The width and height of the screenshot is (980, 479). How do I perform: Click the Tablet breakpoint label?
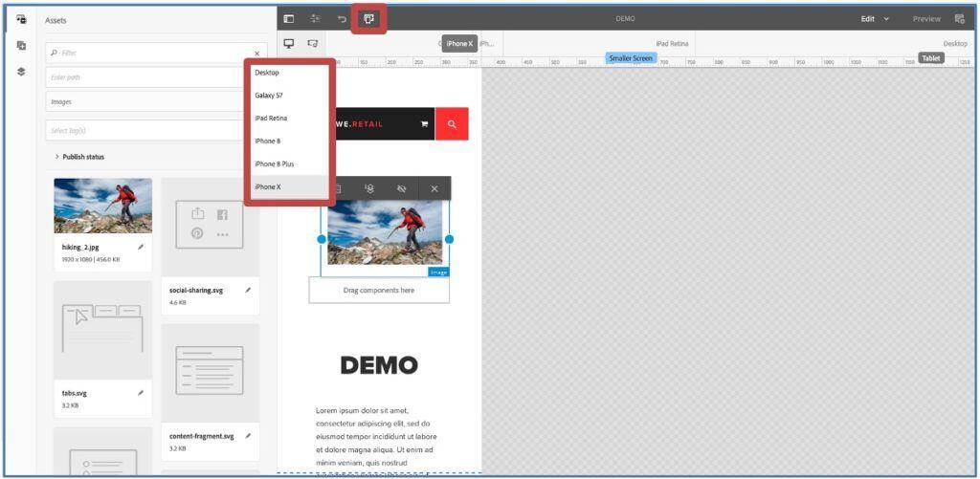coord(930,58)
